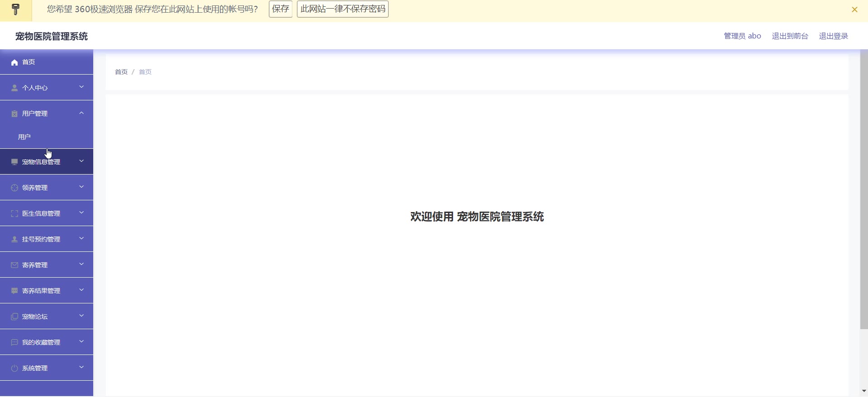Click 管理员 abo account label
Image resolution: width=868 pixels, height=397 pixels.
click(x=742, y=36)
